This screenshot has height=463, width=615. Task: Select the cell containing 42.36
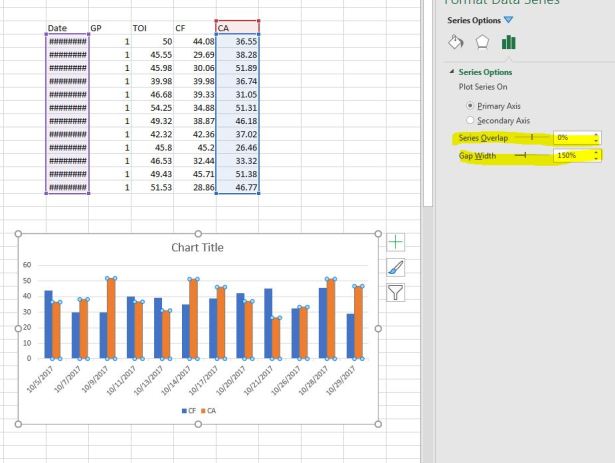(195, 134)
